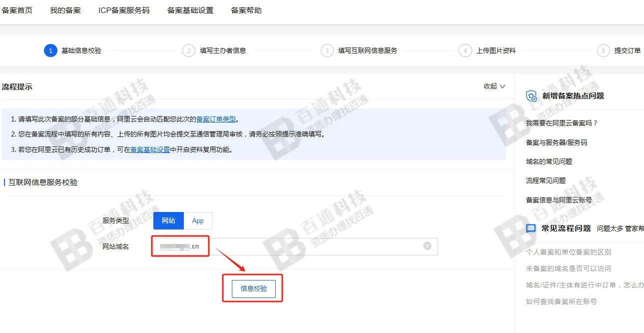The height and width of the screenshot is (333, 644).
Task: Click the 基础信息校验 step label
Action: pyautogui.click(x=81, y=50)
